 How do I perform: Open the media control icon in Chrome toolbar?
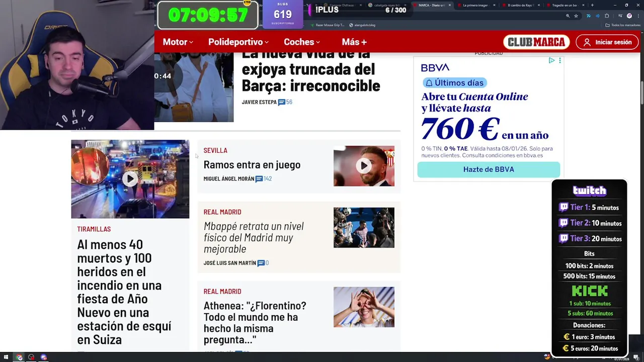pyautogui.click(x=620, y=16)
